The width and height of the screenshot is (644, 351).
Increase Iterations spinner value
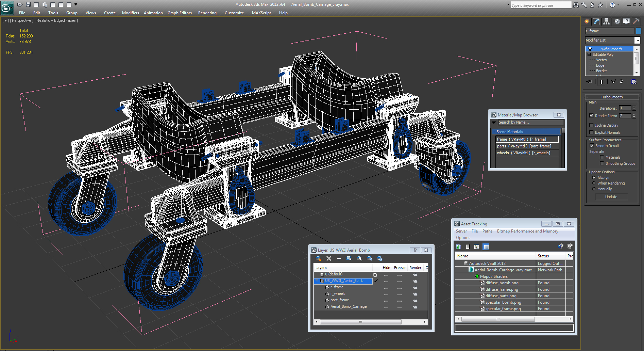pos(634,107)
